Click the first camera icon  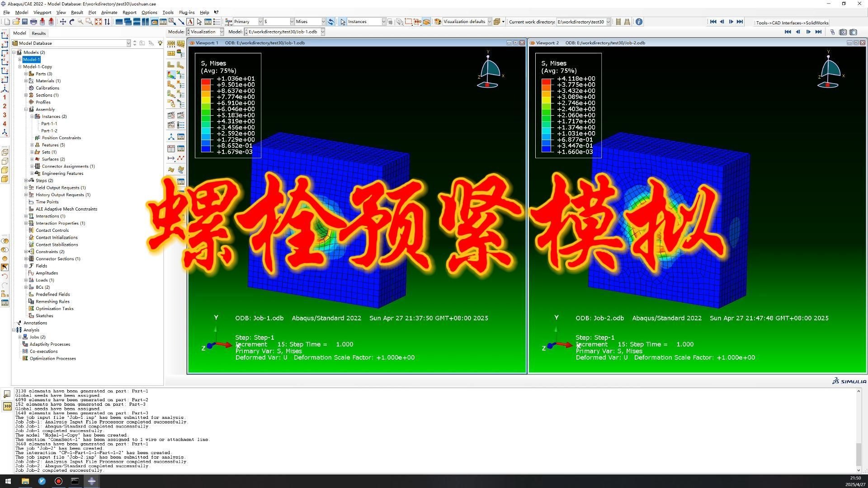pos(843,32)
